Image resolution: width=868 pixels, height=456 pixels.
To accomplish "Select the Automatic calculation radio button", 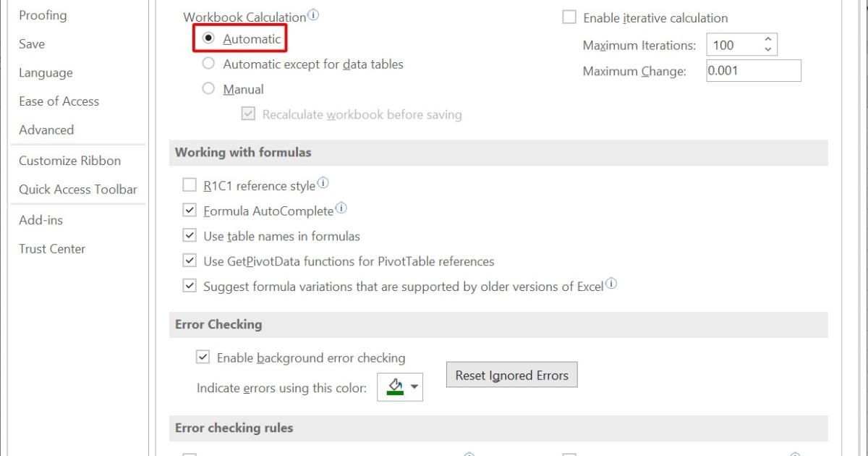I will tap(209, 38).
